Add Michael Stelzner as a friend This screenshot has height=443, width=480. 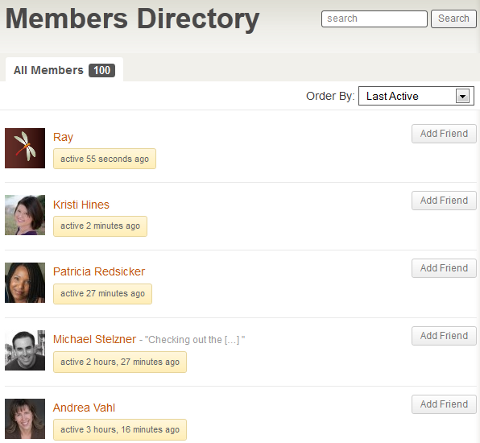pyautogui.click(x=444, y=336)
